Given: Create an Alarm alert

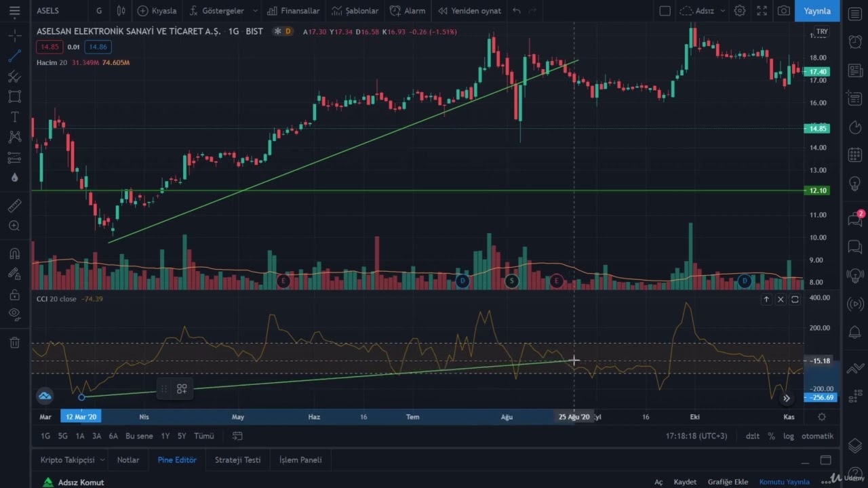Looking at the screenshot, I should point(408,11).
